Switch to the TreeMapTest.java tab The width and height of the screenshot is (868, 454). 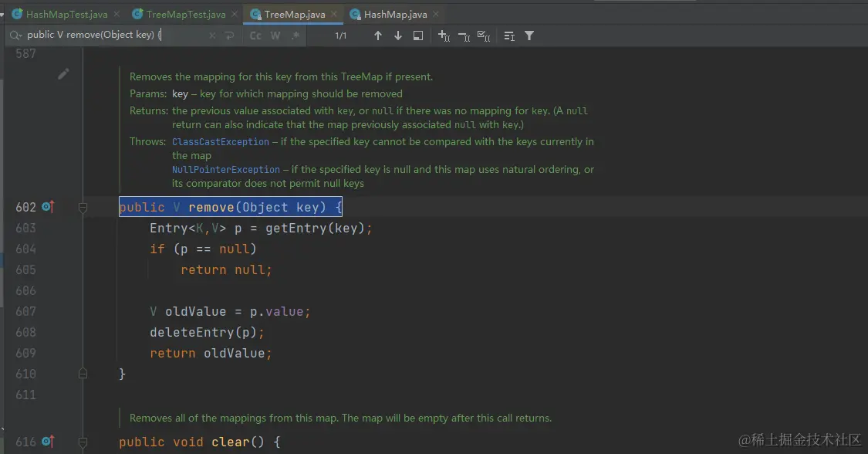coord(186,15)
